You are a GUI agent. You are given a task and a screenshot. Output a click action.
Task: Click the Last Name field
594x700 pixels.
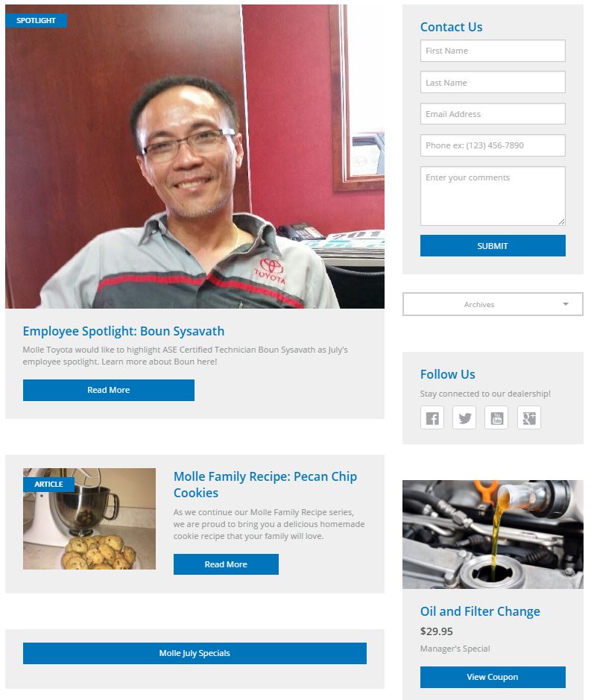point(493,83)
